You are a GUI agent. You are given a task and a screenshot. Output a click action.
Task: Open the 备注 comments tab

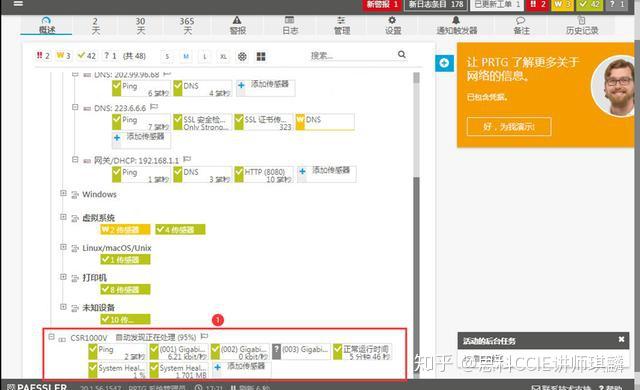[521, 26]
